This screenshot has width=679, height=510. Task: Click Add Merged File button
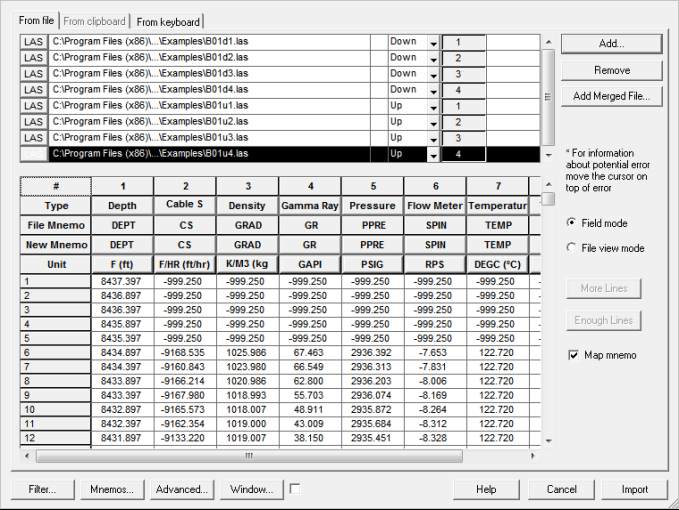point(611,96)
